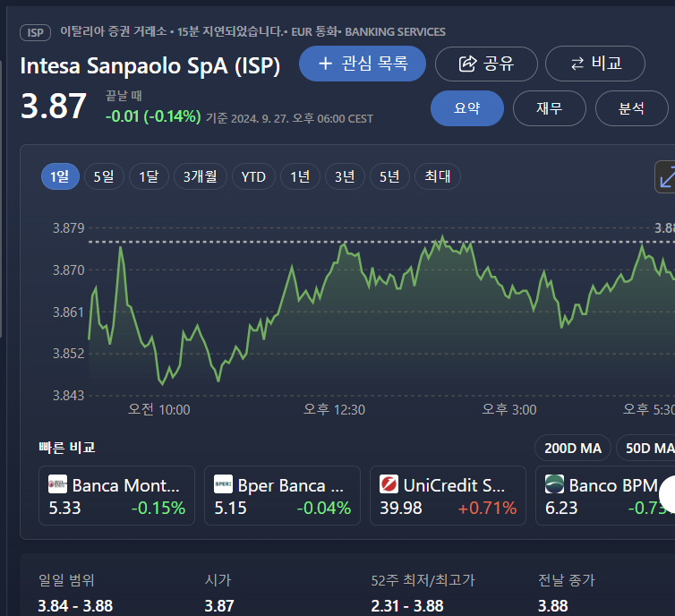Select the YTD chart range
675x616 pixels.
pos(253,176)
